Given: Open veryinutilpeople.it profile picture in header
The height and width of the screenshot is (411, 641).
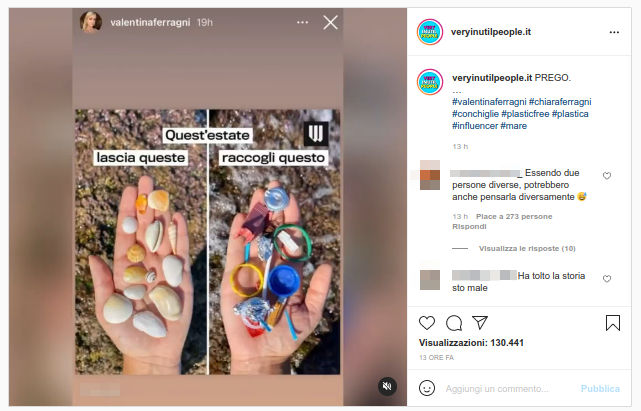Looking at the screenshot, I should [x=430, y=32].
